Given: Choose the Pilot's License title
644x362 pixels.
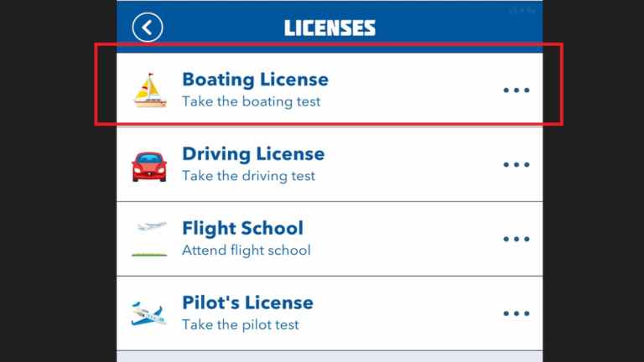Looking at the screenshot, I should coord(247,303).
